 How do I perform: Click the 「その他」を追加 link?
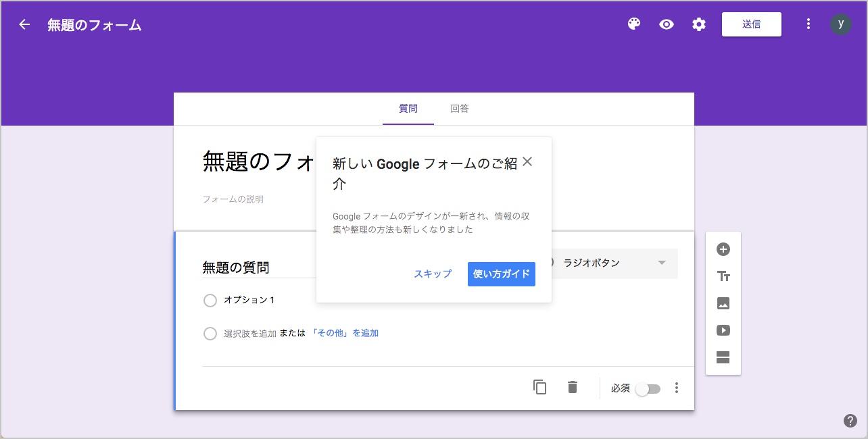(345, 333)
